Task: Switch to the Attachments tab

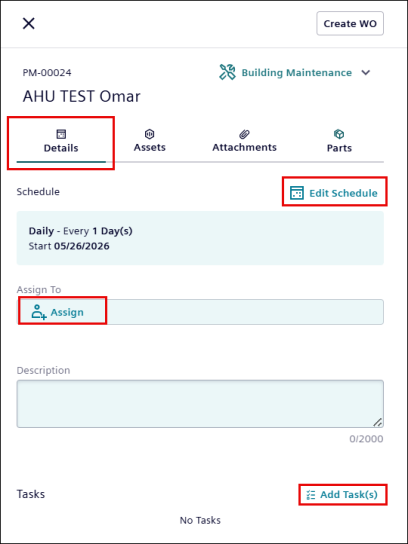Action: [244, 142]
